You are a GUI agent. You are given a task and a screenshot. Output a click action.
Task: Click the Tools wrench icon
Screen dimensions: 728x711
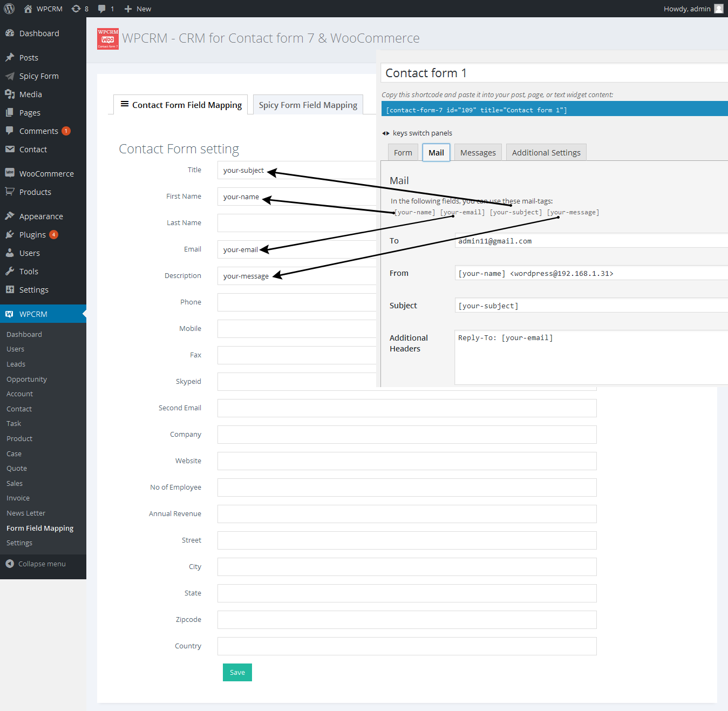[x=10, y=271]
